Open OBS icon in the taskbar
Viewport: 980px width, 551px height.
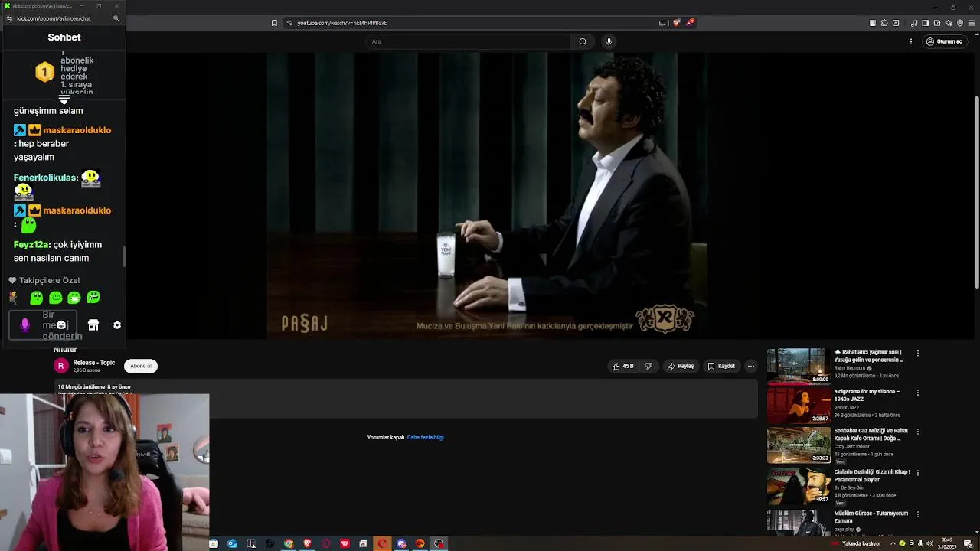[x=439, y=543]
